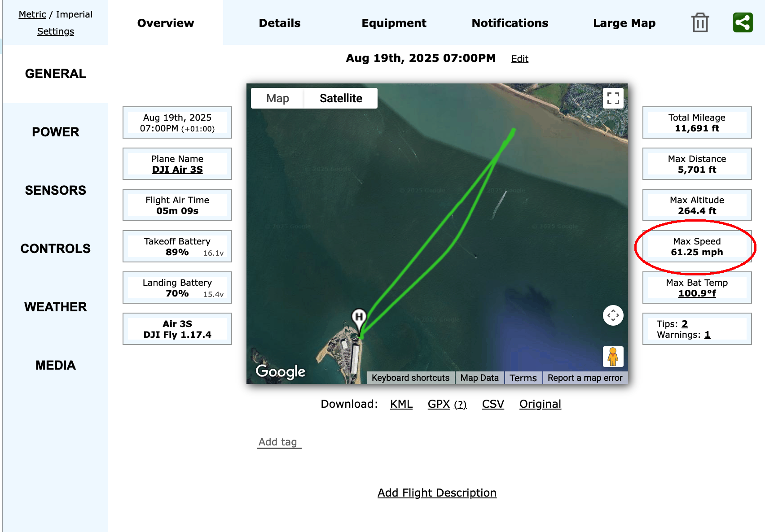Switch map to Map view

point(277,98)
